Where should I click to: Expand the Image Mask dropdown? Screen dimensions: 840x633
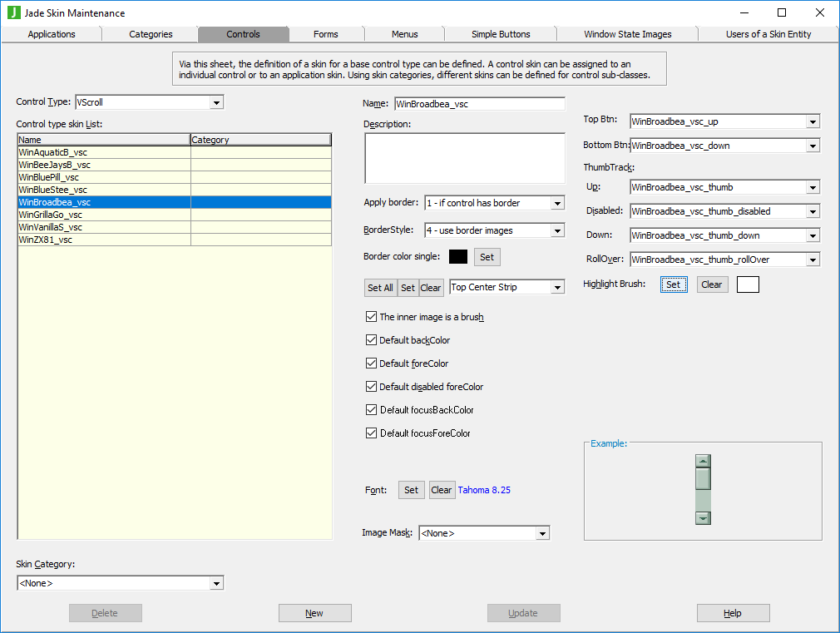pyautogui.click(x=542, y=533)
